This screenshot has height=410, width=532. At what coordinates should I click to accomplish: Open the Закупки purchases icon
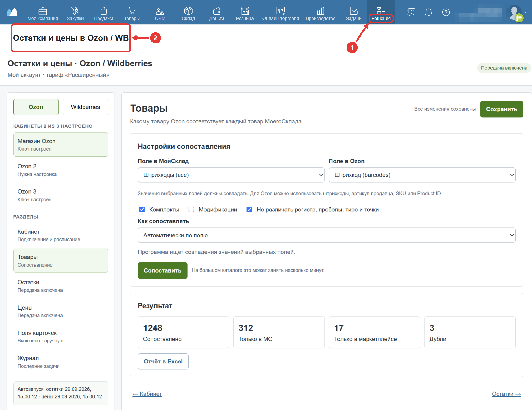pyautogui.click(x=75, y=11)
